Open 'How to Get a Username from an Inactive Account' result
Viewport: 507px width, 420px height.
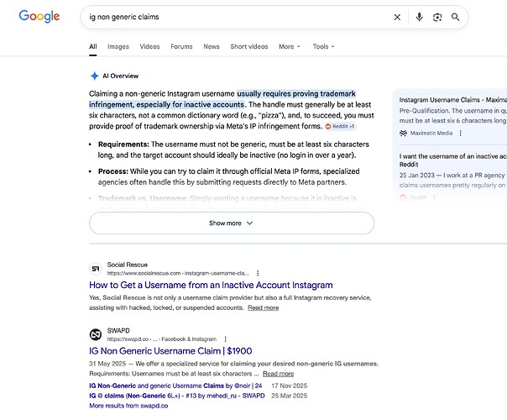[x=211, y=285]
